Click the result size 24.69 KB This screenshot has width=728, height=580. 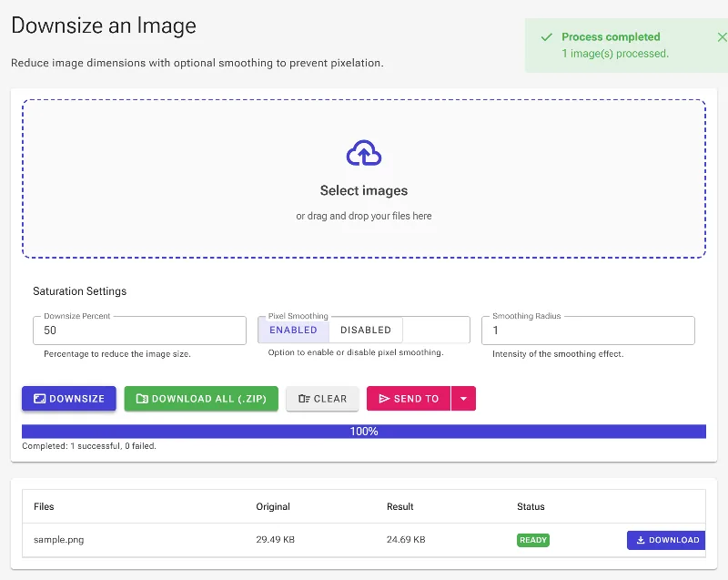pos(406,540)
